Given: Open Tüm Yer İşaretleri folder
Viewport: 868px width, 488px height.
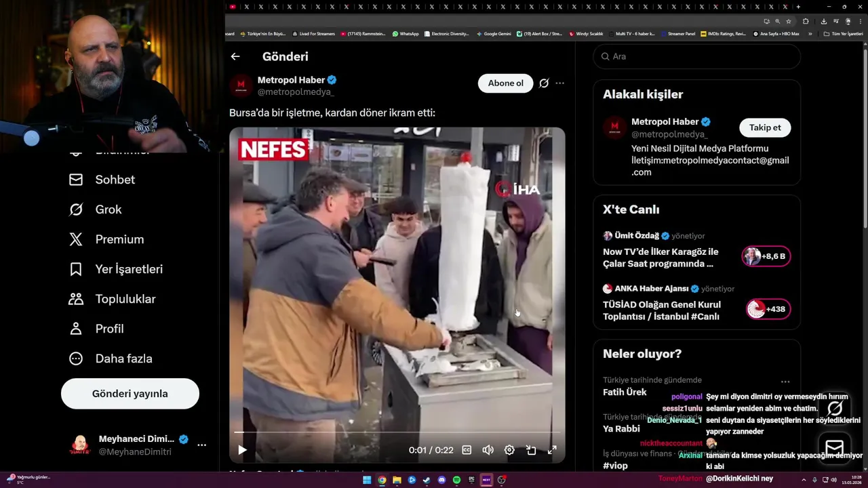Looking at the screenshot, I should point(843,34).
